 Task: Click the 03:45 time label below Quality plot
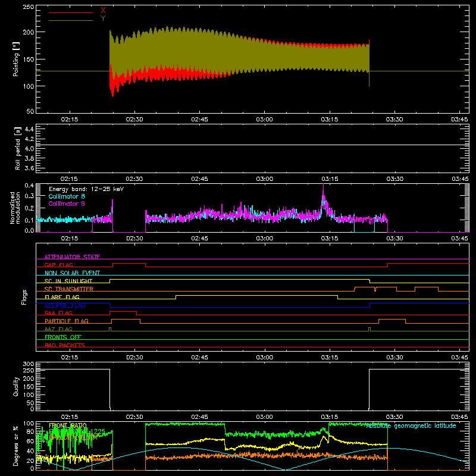tap(459, 417)
